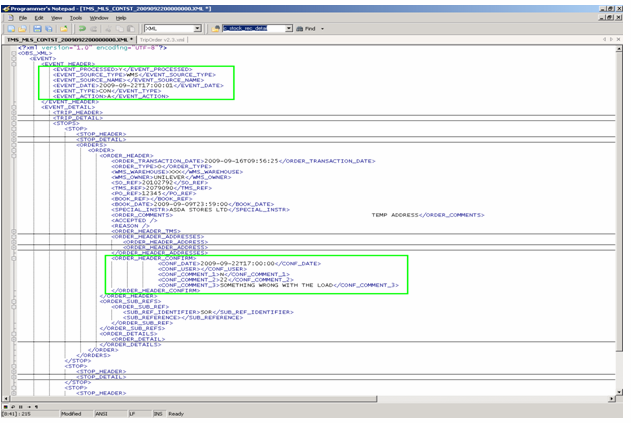Click the document icon left of File menu

11,18
